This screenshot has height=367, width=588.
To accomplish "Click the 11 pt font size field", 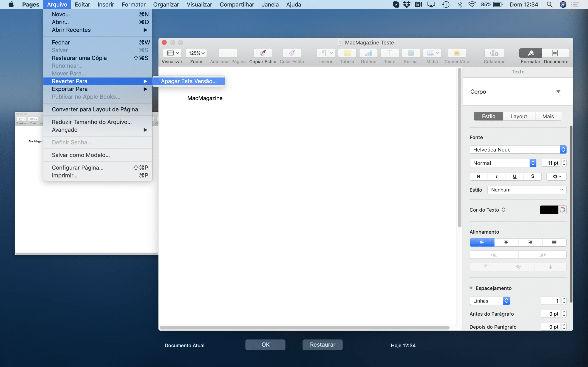I will [x=550, y=163].
